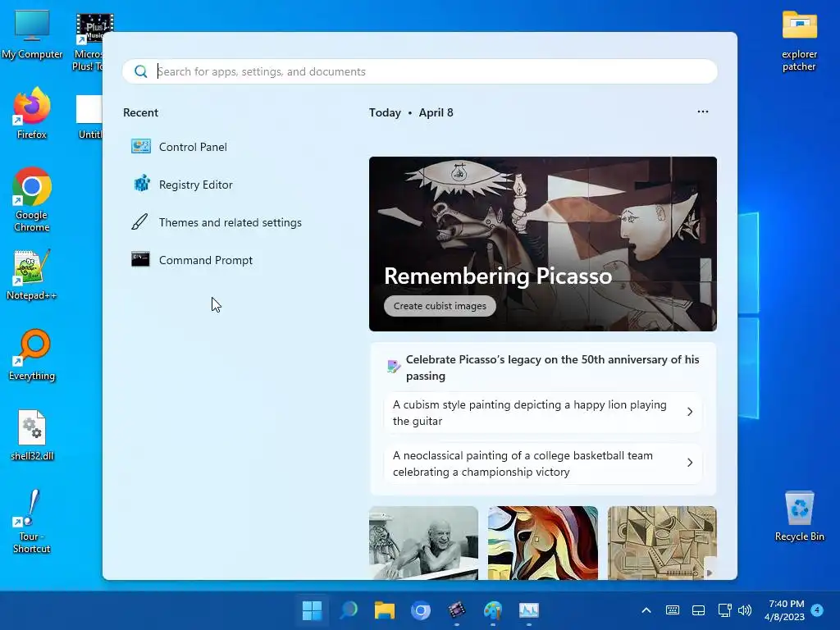
Task: Click the Tour - Shortcut desktop icon
Action: (x=32, y=521)
